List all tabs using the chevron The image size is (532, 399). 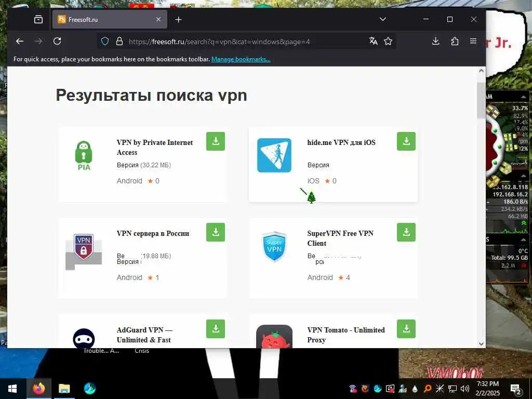383,19
